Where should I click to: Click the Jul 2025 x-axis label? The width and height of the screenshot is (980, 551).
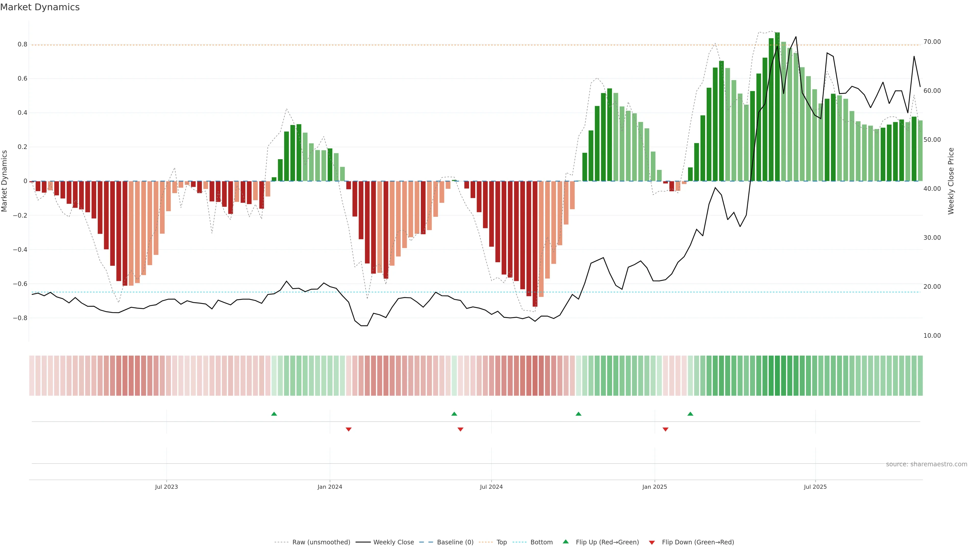(x=815, y=487)
